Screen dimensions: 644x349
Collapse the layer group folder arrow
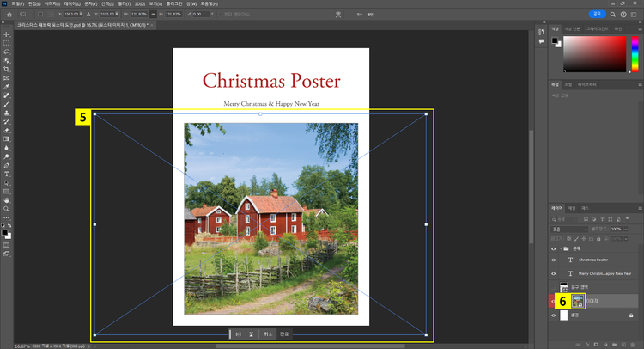pyautogui.click(x=562, y=248)
